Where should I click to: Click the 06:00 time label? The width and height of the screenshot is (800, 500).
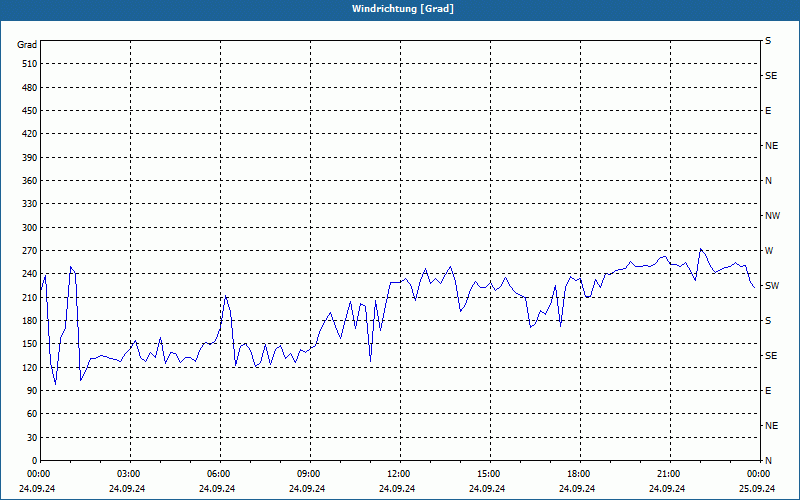[x=218, y=474]
